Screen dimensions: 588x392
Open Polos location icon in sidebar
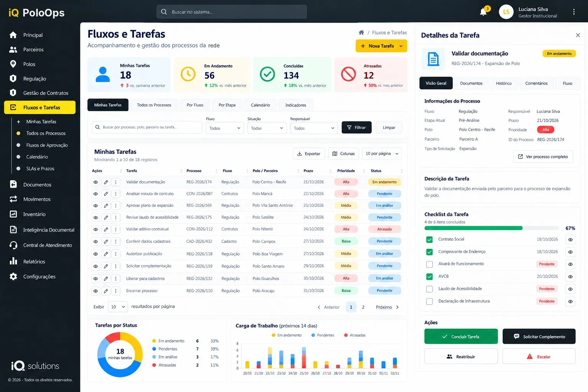[x=13, y=64]
